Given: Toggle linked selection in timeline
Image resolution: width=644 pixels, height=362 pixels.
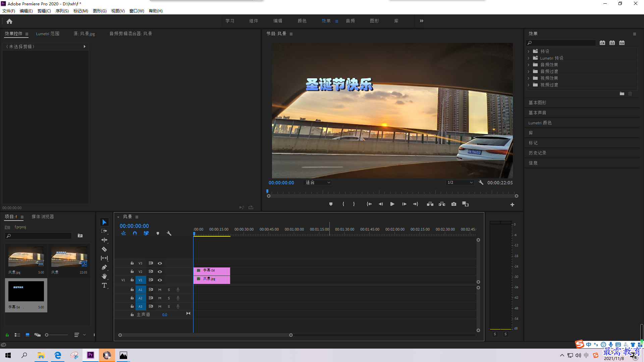Looking at the screenshot, I should point(146,233).
